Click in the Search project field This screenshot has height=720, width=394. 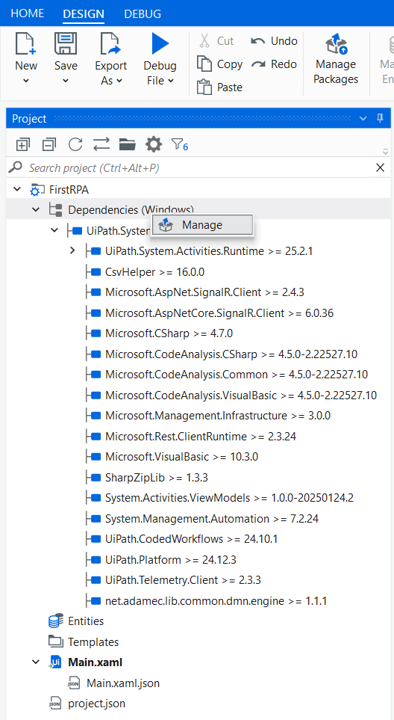tap(197, 168)
